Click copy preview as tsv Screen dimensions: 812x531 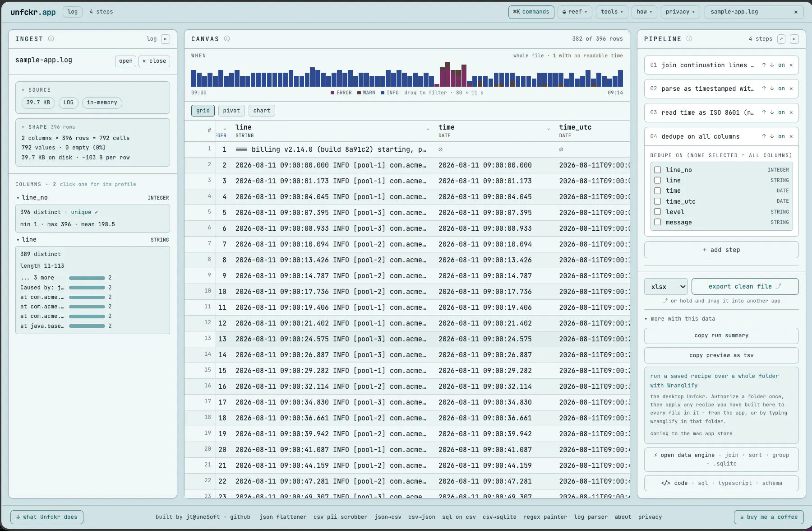tap(721, 355)
